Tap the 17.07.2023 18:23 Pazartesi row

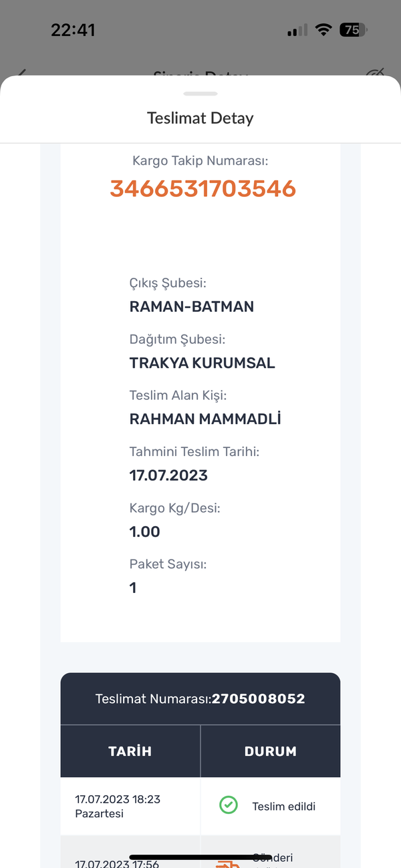tap(200, 806)
